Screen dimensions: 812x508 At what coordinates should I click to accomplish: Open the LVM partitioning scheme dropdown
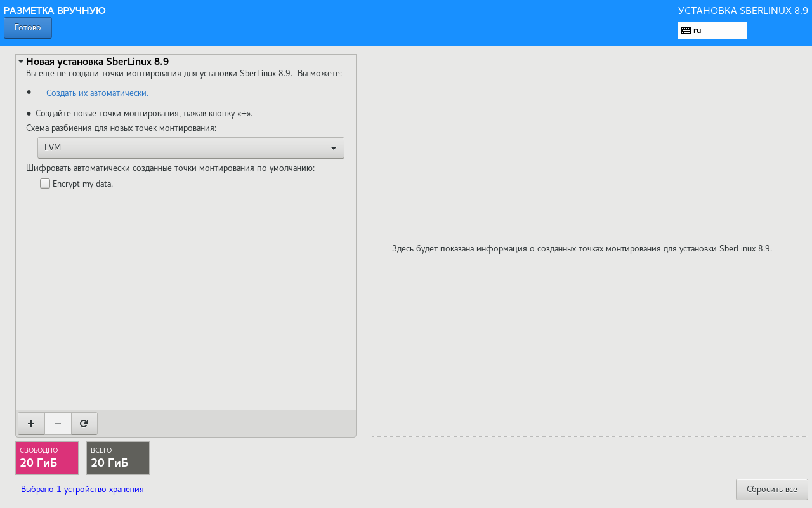click(190, 148)
